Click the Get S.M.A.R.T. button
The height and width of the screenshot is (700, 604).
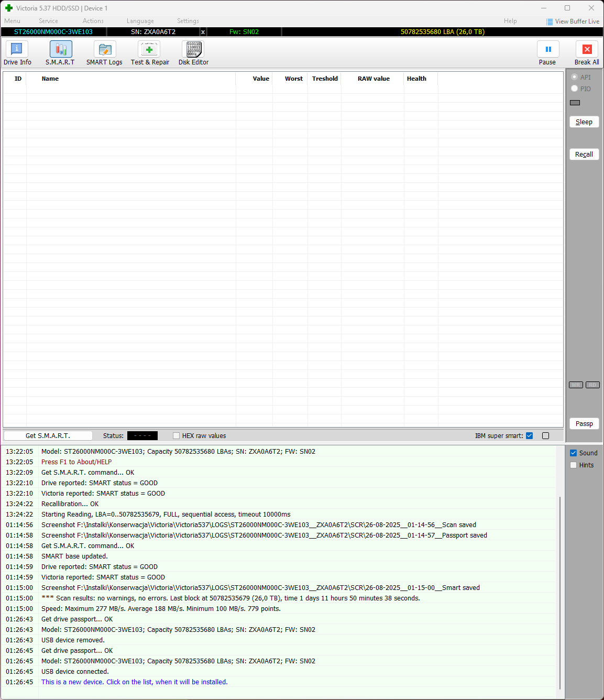click(48, 436)
